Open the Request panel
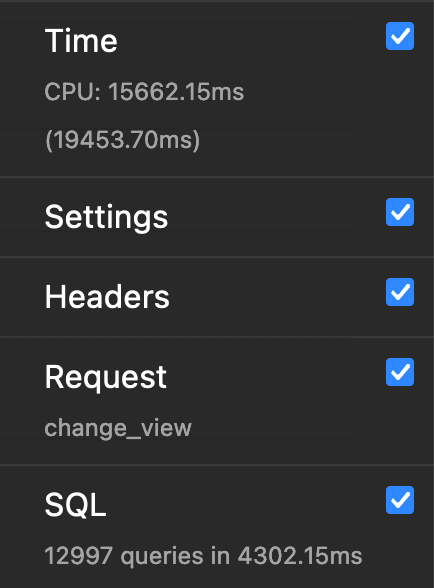The image size is (434, 588). point(105,378)
